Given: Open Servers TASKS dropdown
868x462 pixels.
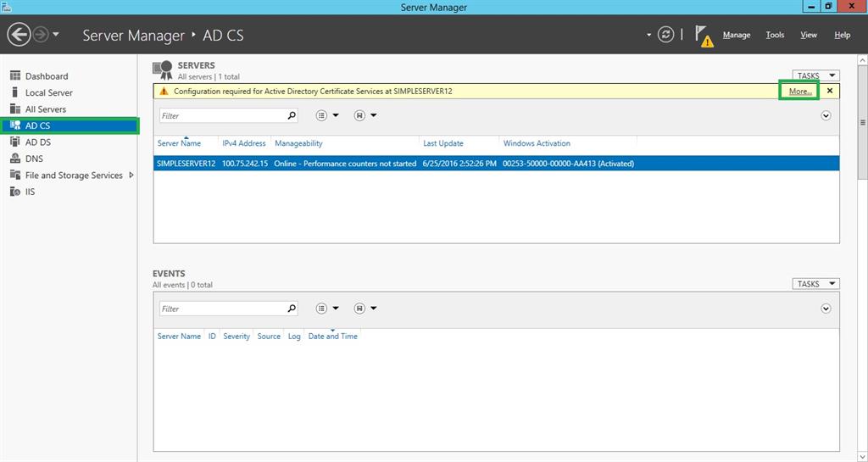Looking at the screenshot, I should (x=816, y=75).
